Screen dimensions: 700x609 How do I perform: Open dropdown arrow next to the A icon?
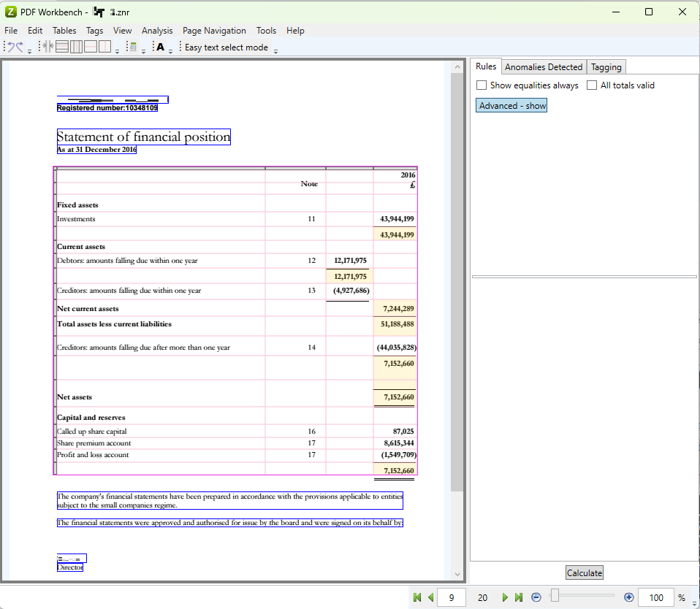click(170, 50)
